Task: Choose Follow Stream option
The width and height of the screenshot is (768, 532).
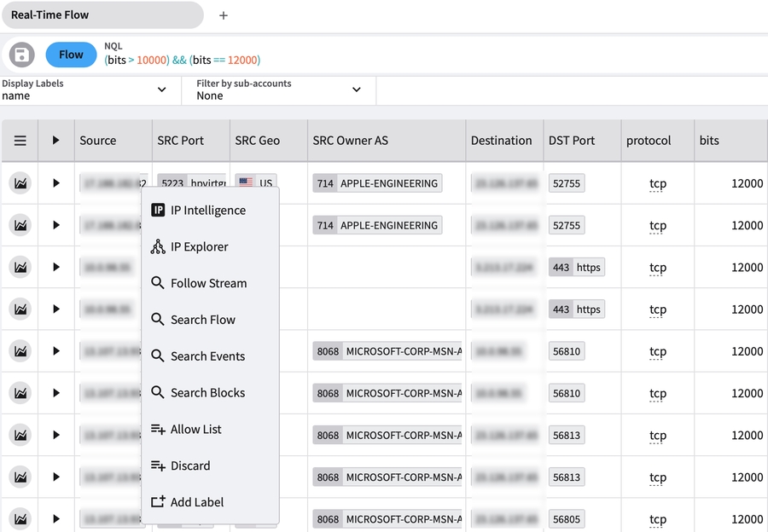Action: tap(208, 283)
